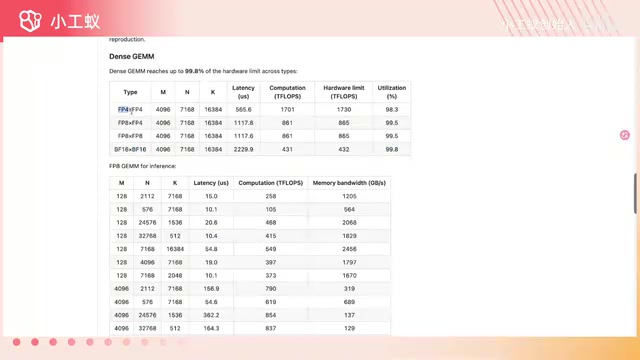Click the Utilization (%) column header
This screenshot has width=640, height=360.
[x=391, y=92]
